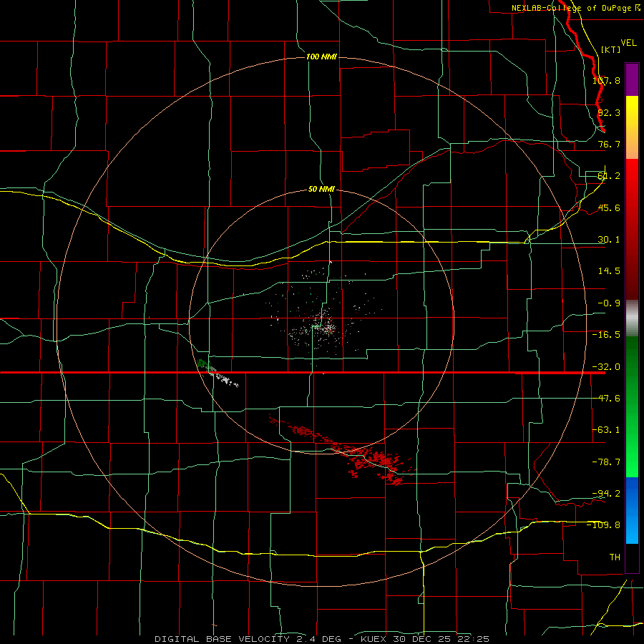Click the VEL legend title

tap(628, 43)
